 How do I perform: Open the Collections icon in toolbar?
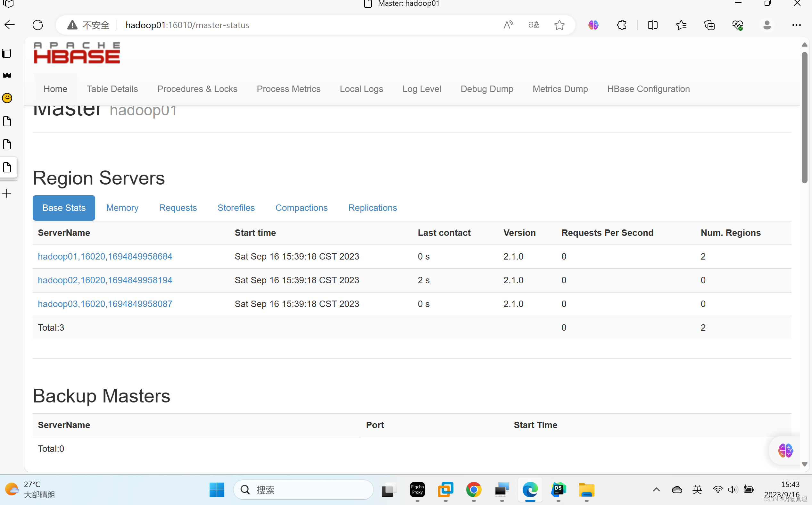coord(709,25)
